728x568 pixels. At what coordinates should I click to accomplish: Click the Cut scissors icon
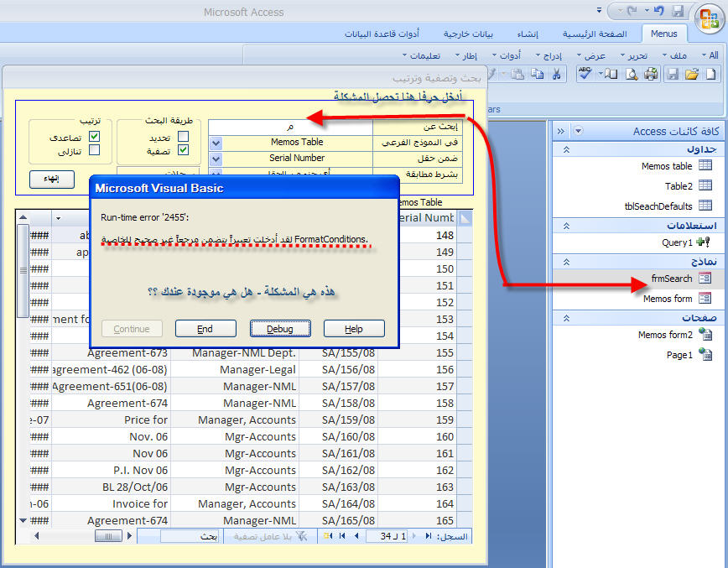[556, 74]
